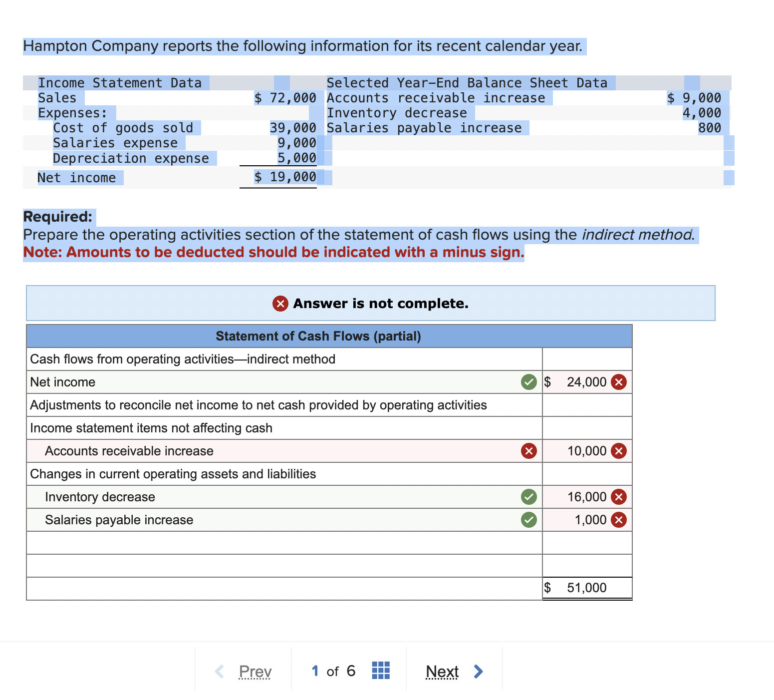Click the right chevron next to Next
774x700 pixels.
point(478,671)
